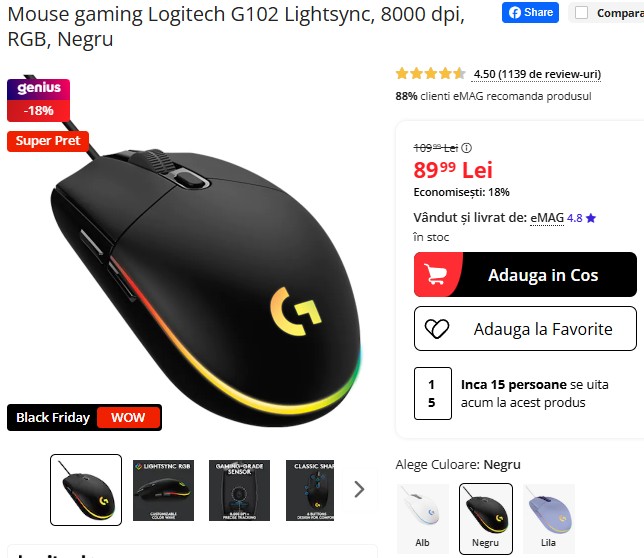Click Adauga la Favorite button

[525, 328]
